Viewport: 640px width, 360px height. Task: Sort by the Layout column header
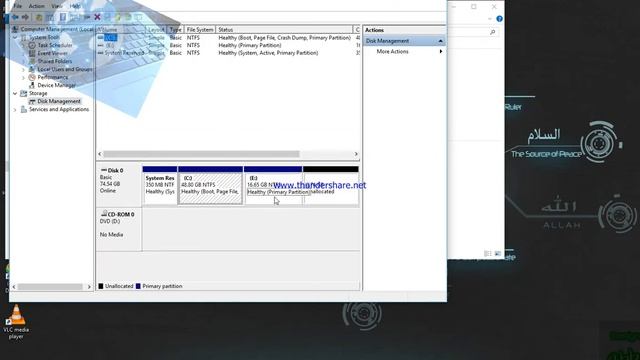coord(156,30)
